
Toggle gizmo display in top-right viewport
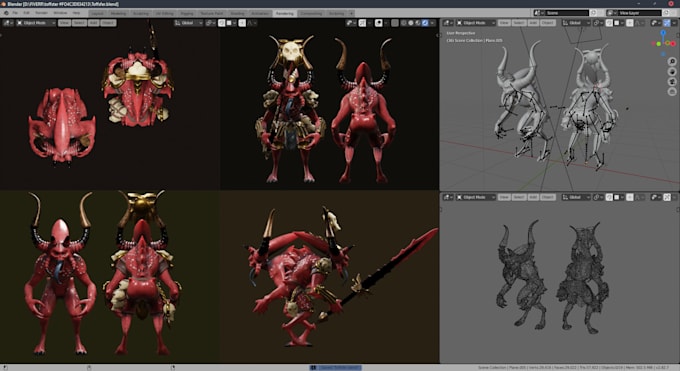tap(667, 23)
